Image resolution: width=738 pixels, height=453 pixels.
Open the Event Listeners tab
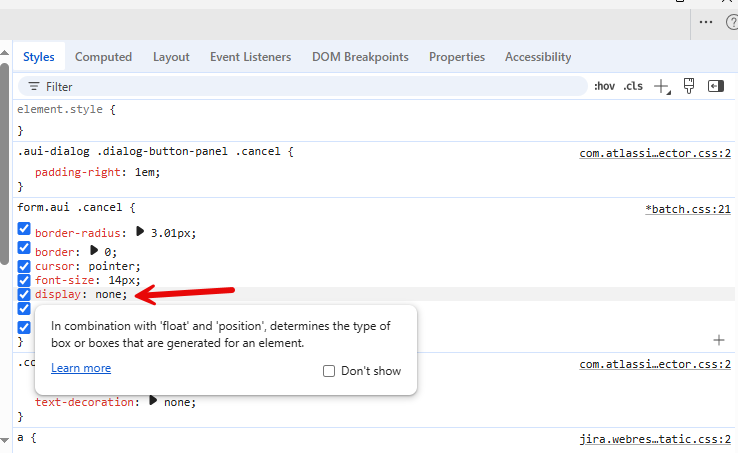[250, 57]
